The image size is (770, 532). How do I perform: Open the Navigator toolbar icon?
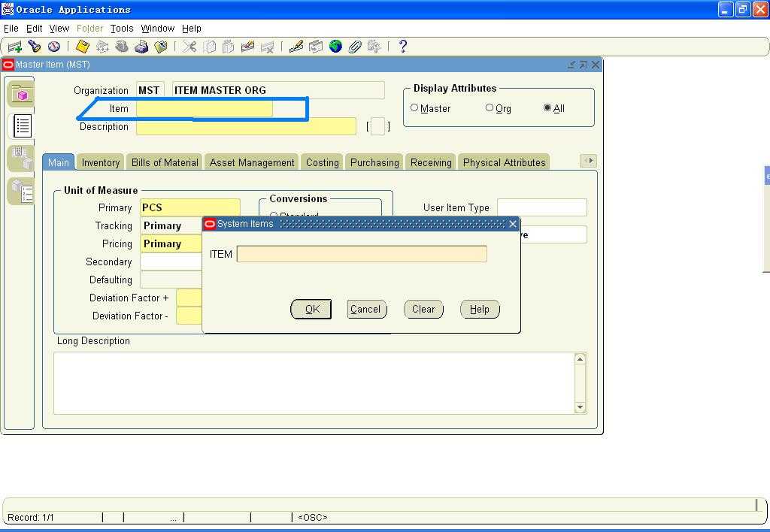[54, 47]
